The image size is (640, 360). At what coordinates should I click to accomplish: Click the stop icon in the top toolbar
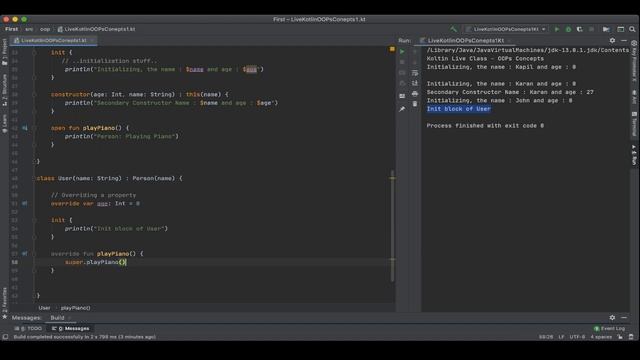pos(591,29)
